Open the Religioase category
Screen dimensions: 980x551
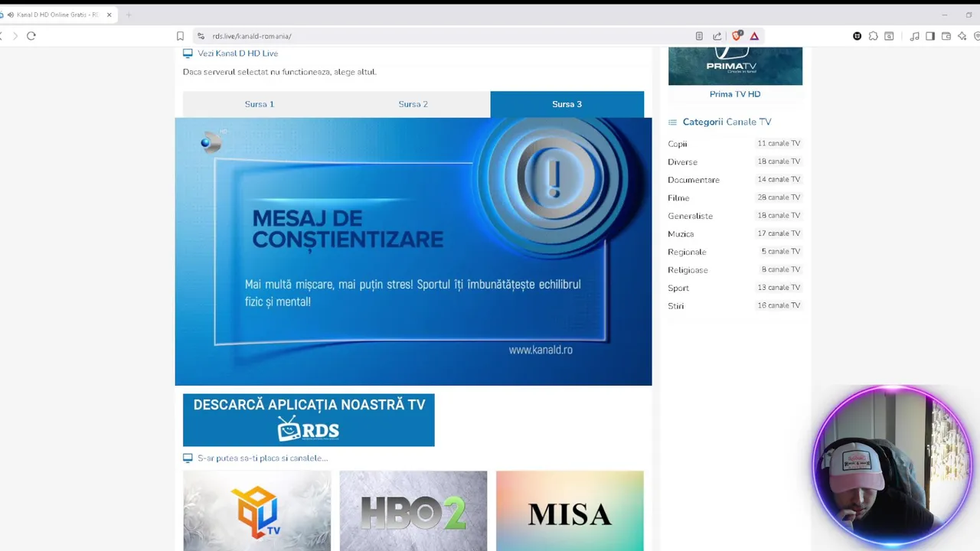tap(688, 270)
